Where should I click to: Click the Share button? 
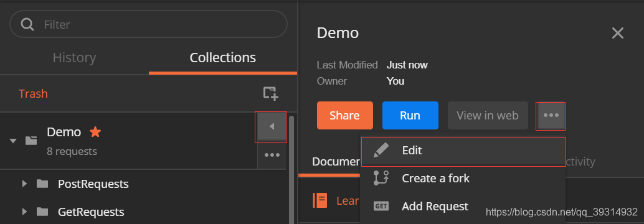pos(345,115)
